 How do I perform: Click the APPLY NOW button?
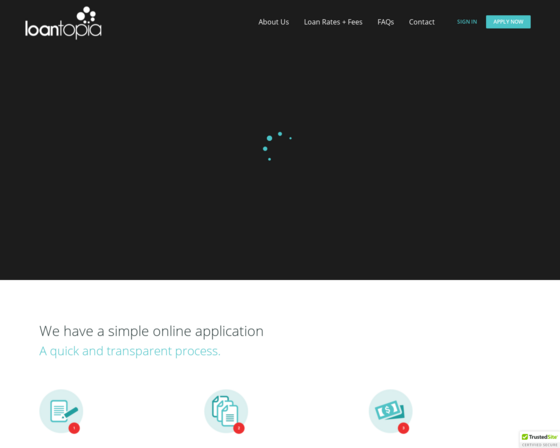tap(508, 22)
